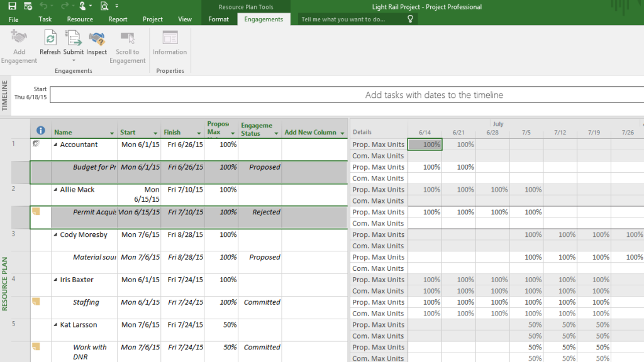The image size is (644, 362).
Task: Select the Rejected status cell for Permit Acquisition
Action: 260,212
